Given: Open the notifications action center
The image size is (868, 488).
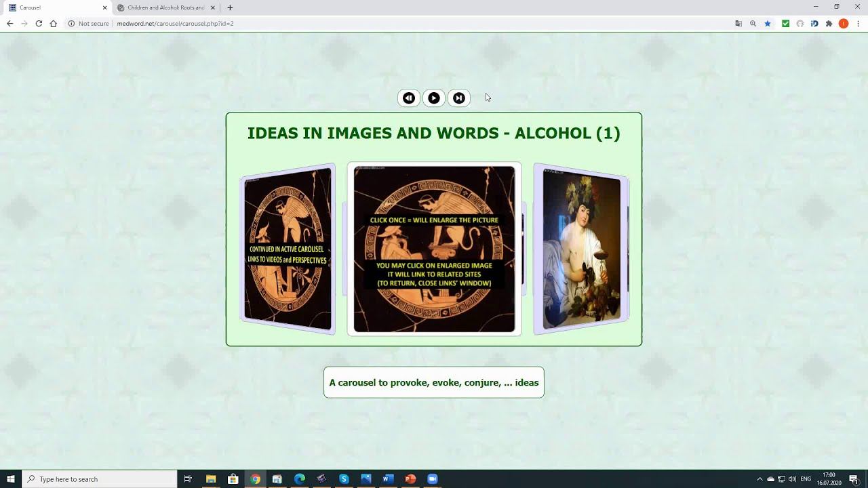Looking at the screenshot, I should click(x=854, y=479).
